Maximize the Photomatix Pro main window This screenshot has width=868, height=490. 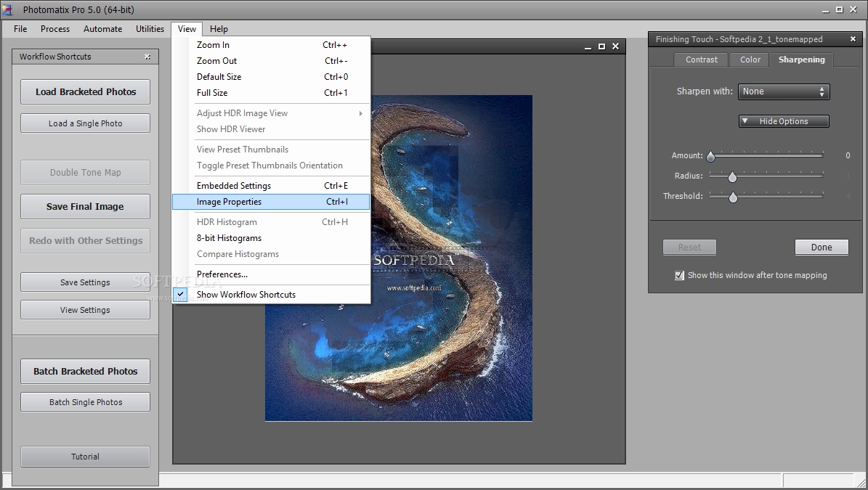(x=839, y=10)
